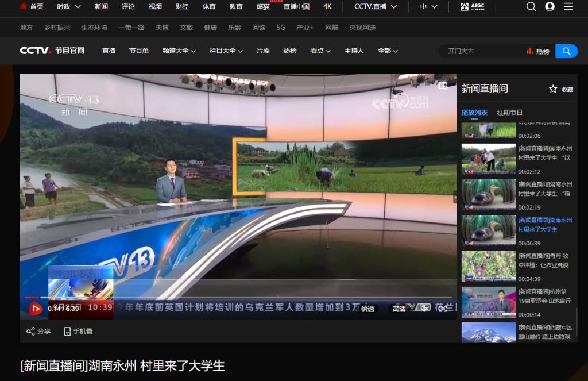Click the red play button in player

click(36, 309)
